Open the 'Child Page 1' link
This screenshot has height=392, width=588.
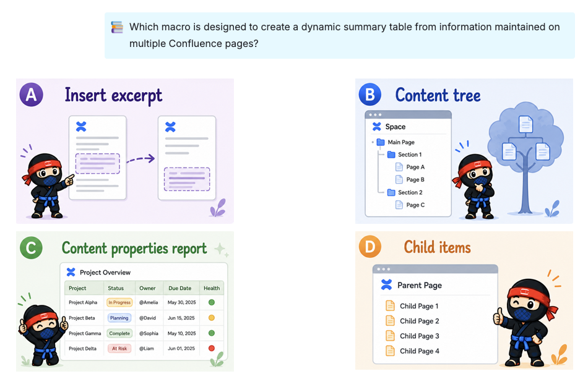coord(419,306)
